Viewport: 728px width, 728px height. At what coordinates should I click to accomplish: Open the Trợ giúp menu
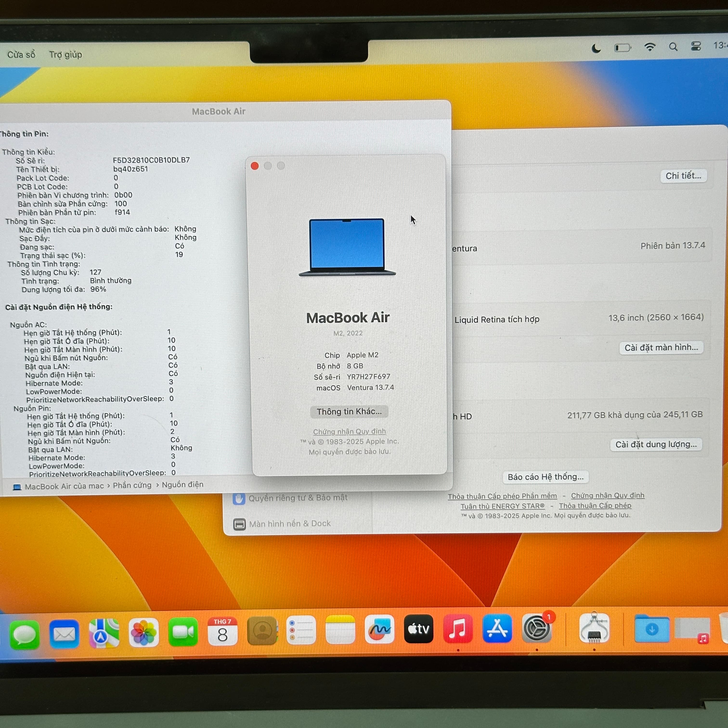point(65,55)
